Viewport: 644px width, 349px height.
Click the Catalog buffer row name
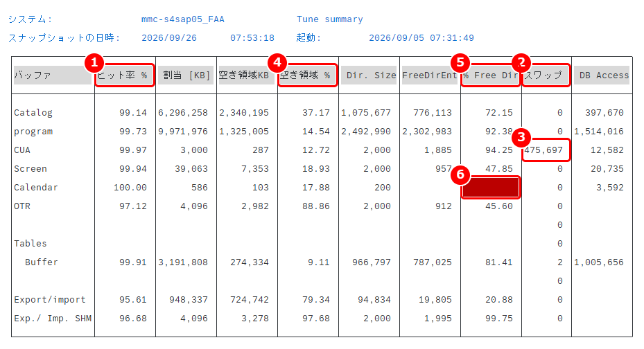pyautogui.click(x=33, y=113)
